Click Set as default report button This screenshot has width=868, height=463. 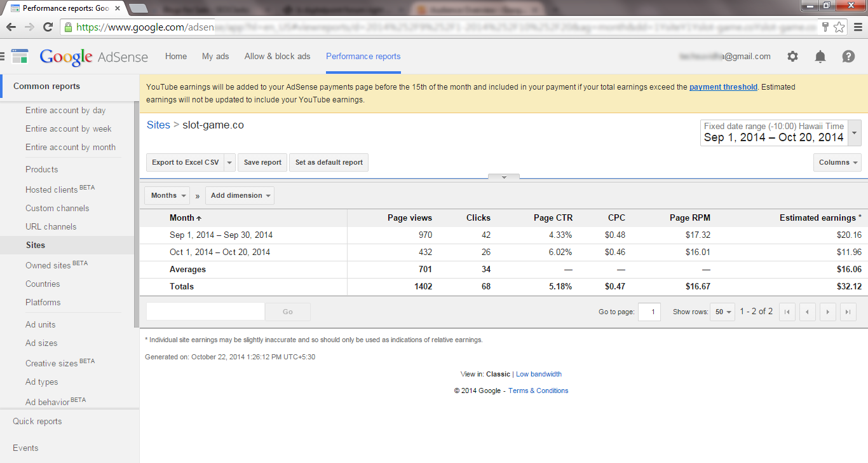click(x=329, y=163)
